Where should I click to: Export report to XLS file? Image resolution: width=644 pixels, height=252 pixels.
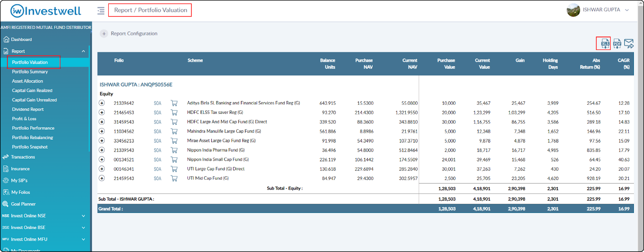(x=605, y=43)
